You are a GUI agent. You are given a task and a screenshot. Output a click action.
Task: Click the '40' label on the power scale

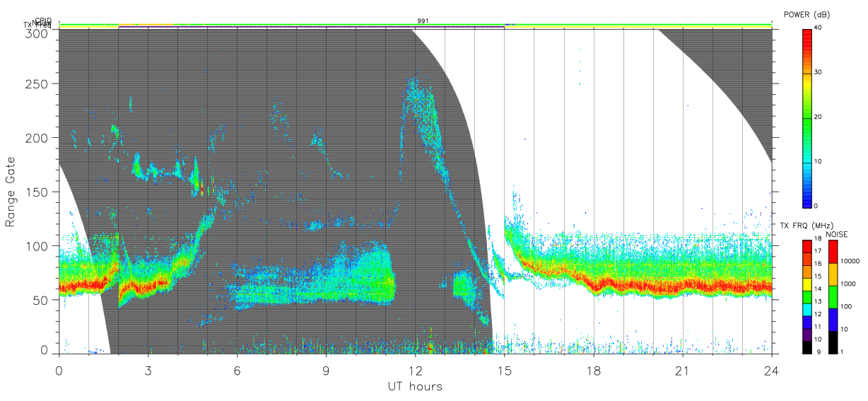[819, 28]
